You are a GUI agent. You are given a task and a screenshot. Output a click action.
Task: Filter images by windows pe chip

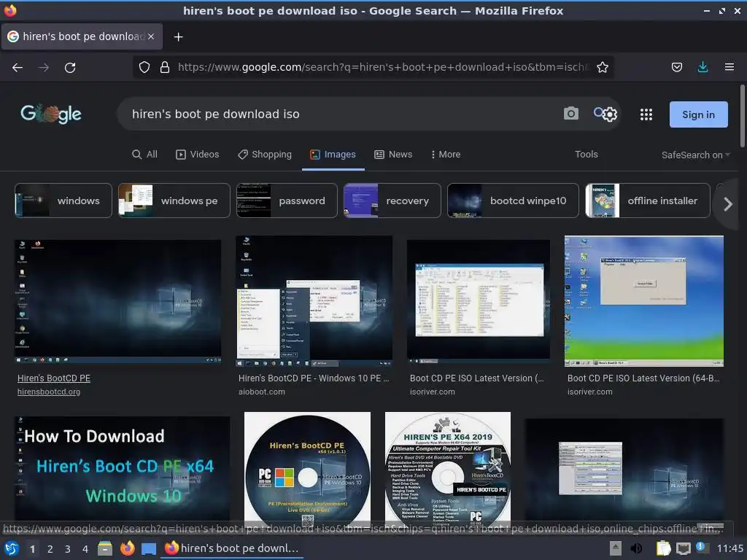click(174, 201)
